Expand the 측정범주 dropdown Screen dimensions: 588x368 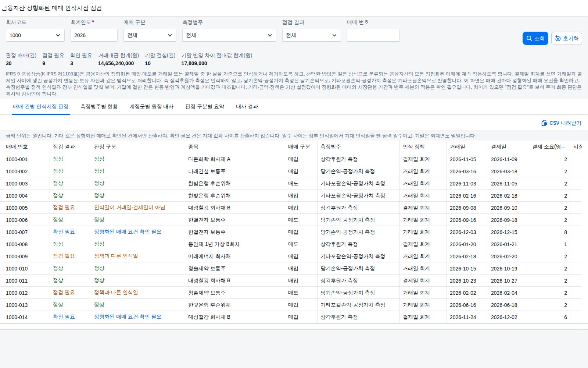229,35
